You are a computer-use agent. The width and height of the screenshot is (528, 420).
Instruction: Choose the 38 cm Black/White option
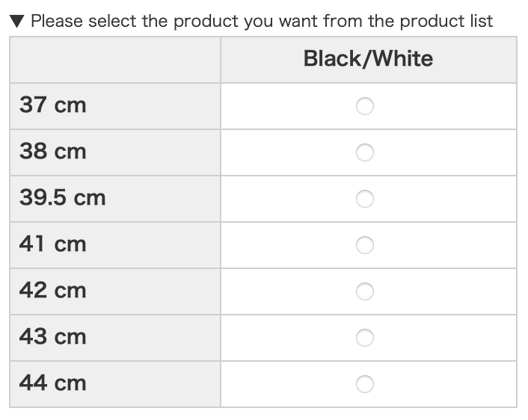point(364,153)
